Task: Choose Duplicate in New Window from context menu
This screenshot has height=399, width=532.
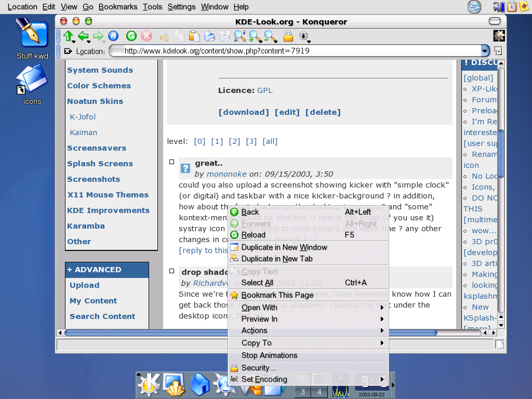Action: 309,247
